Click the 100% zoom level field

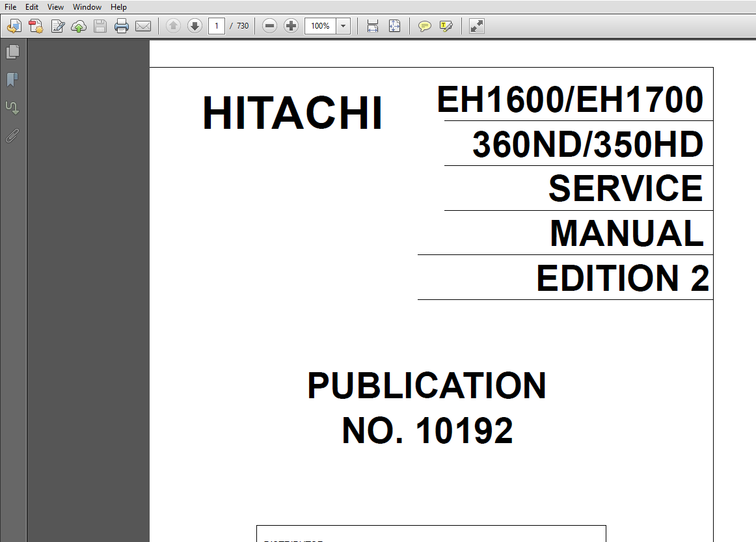(320, 26)
